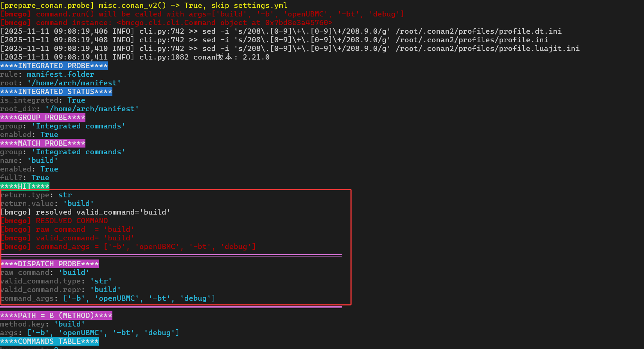Click the red RESOLVED COMMAND text
The height and width of the screenshot is (349, 644).
click(x=72, y=221)
